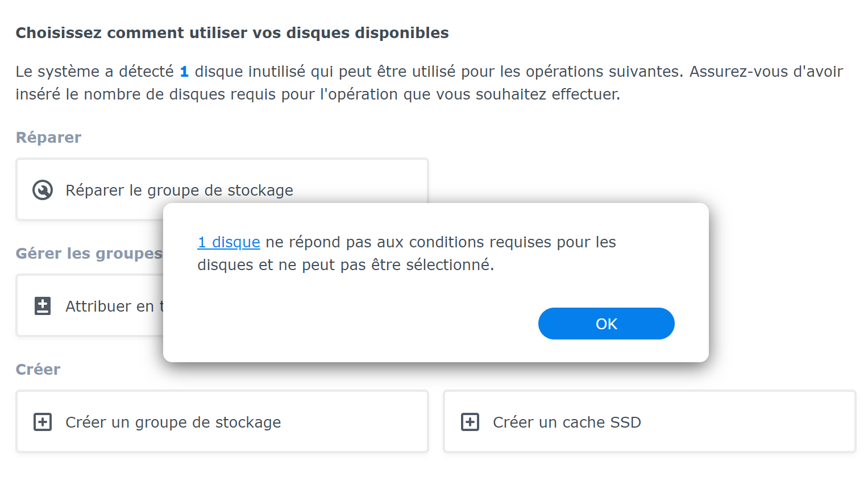Screen dimensions: 868x493
Task: Click the plus icon for SSD cache creation
Action: point(470,422)
